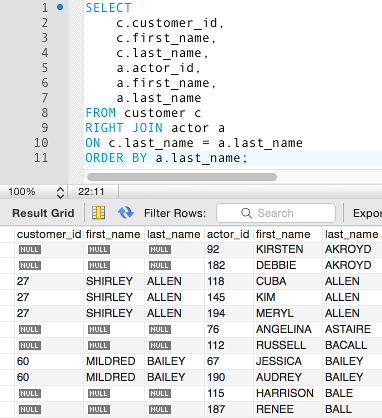The height and width of the screenshot is (418, 382).
Task: Click cell RENEE
Action: coord(275,409)
